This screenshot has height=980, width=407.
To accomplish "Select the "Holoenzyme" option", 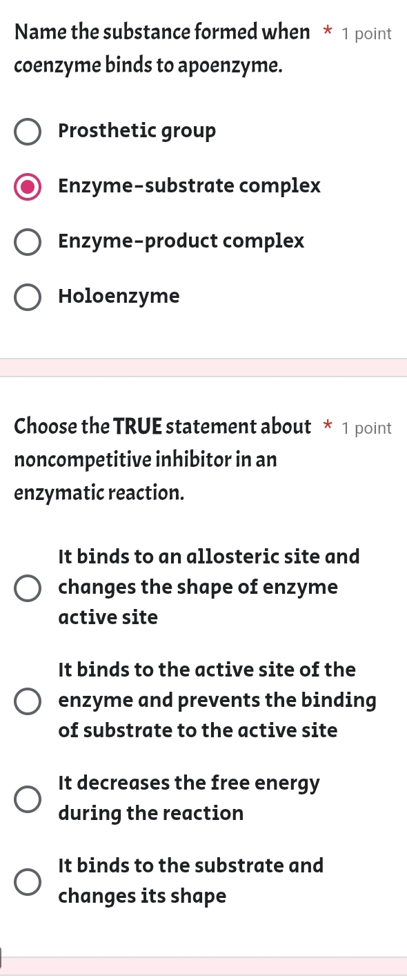I will coord(27,297).
